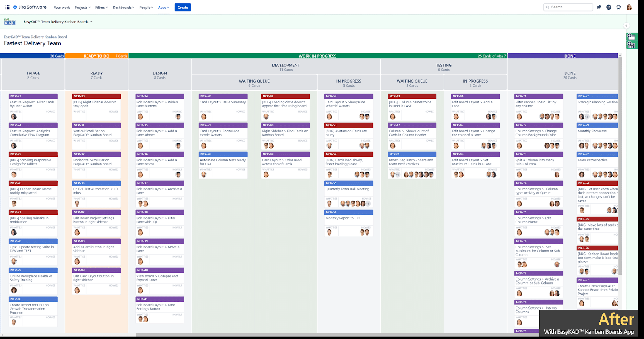This screenshot has height=339, width=644.
Task: Click the TESTING column header
Action: [x=444, y=67]
